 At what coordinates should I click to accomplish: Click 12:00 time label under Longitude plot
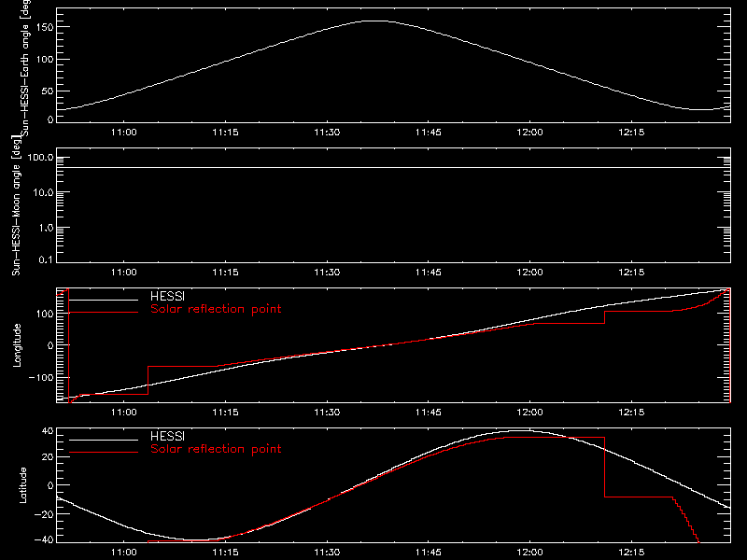click(529, 413)
